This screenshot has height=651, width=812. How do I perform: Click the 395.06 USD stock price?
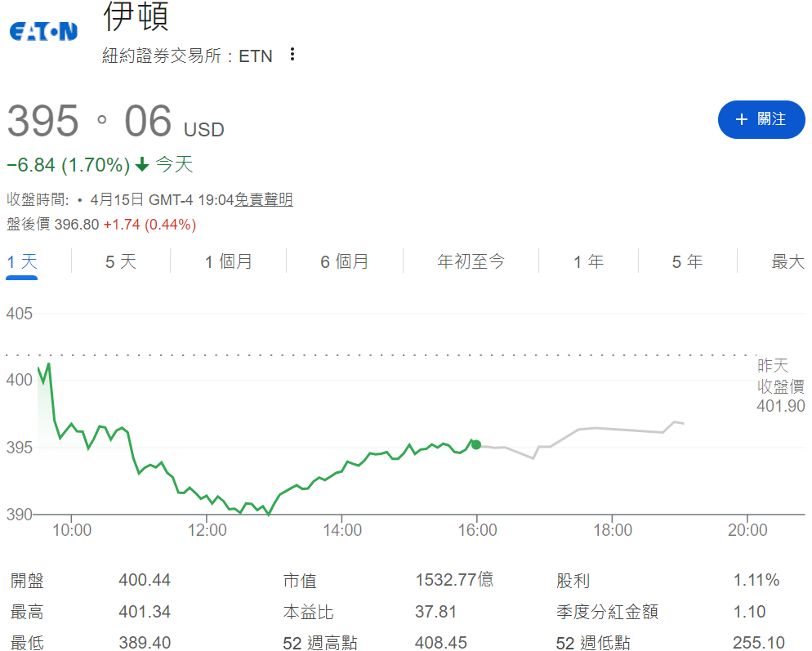tap(114, 122)
